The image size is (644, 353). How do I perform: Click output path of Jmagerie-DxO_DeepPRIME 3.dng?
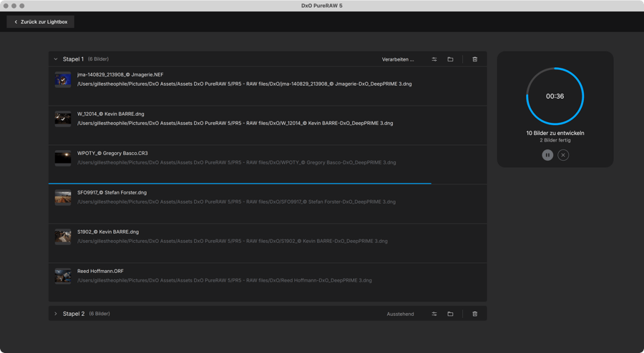click(x=245, y=84)
